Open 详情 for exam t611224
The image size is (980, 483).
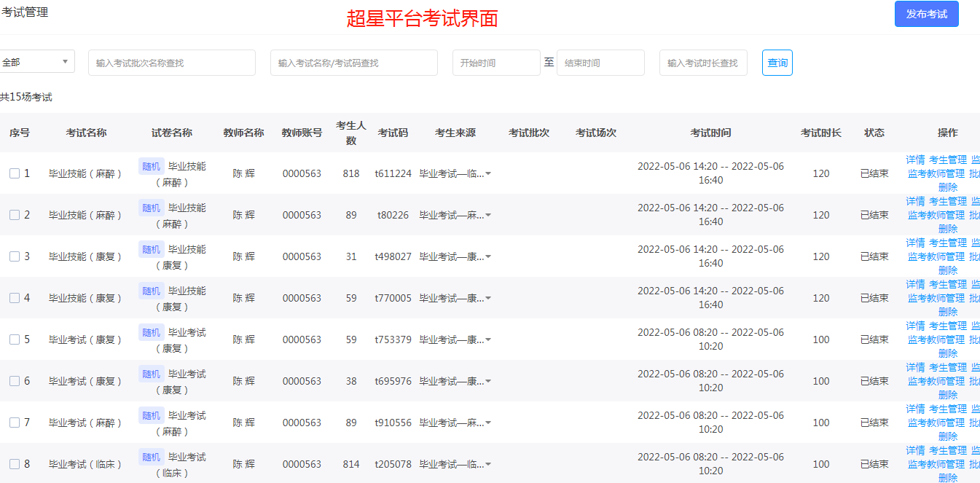[x=915, y=160]
